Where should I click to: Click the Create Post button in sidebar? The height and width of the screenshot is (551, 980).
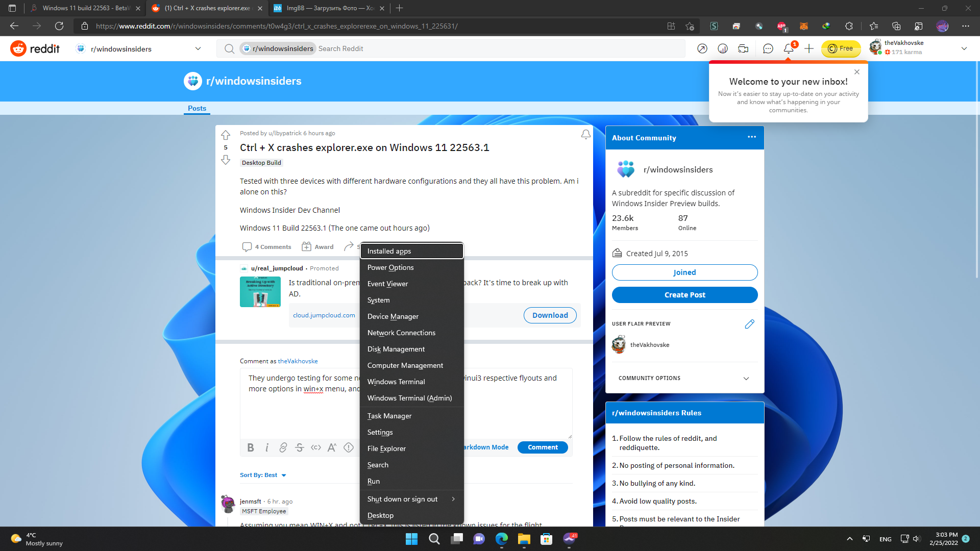(684, 295)
